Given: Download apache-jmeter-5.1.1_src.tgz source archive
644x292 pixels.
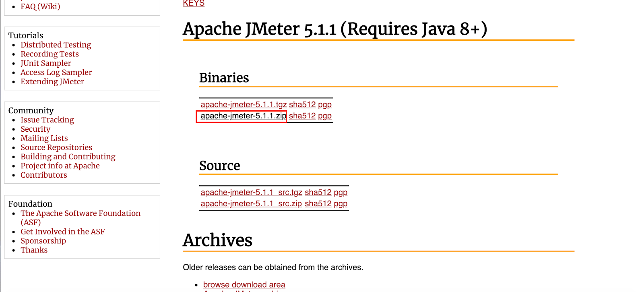Looking at the screenshot, I should coord(252,192).
